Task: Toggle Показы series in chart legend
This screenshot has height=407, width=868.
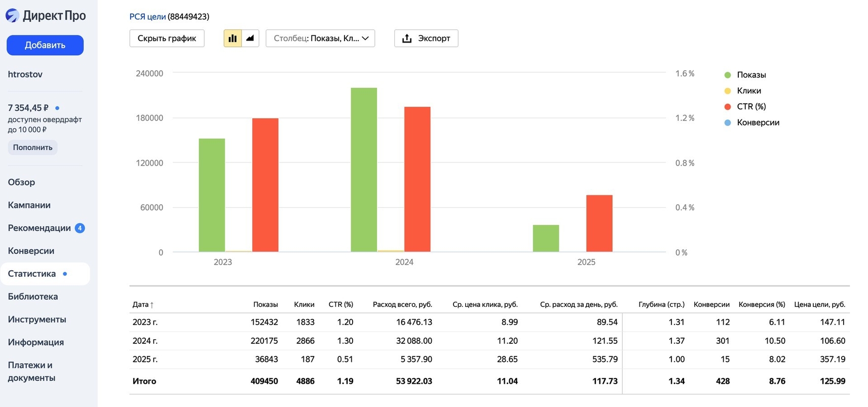Action: pyautogui.click(x=751, y=75)
